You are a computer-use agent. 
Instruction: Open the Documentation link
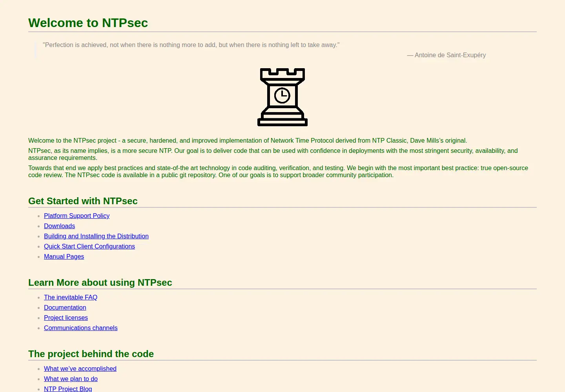(x=65, y=307)
